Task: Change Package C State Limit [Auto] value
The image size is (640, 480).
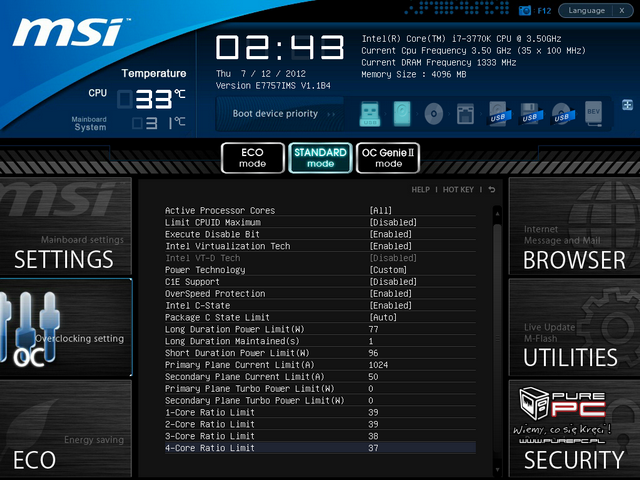Action: (x=383, y=317)
